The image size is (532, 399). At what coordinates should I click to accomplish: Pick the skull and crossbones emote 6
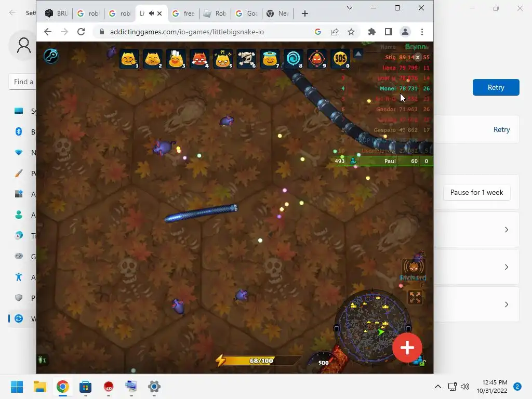click(246, 59)
